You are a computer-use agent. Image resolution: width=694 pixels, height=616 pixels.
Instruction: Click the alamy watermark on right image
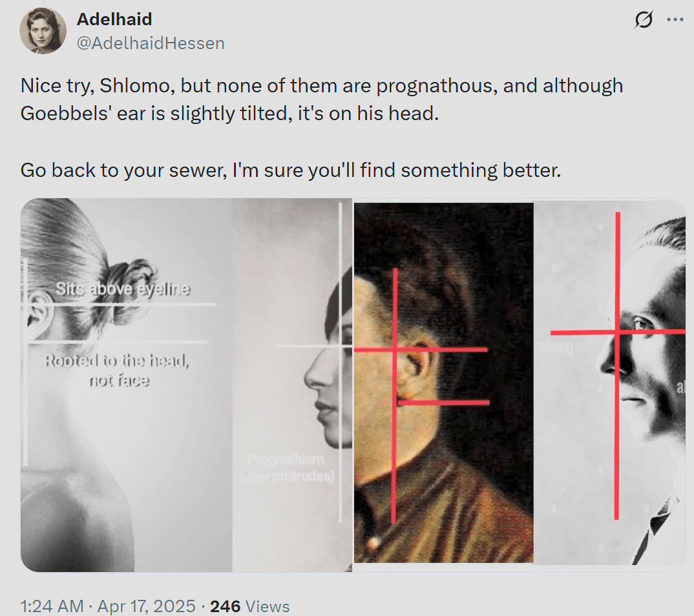point(556,348)
